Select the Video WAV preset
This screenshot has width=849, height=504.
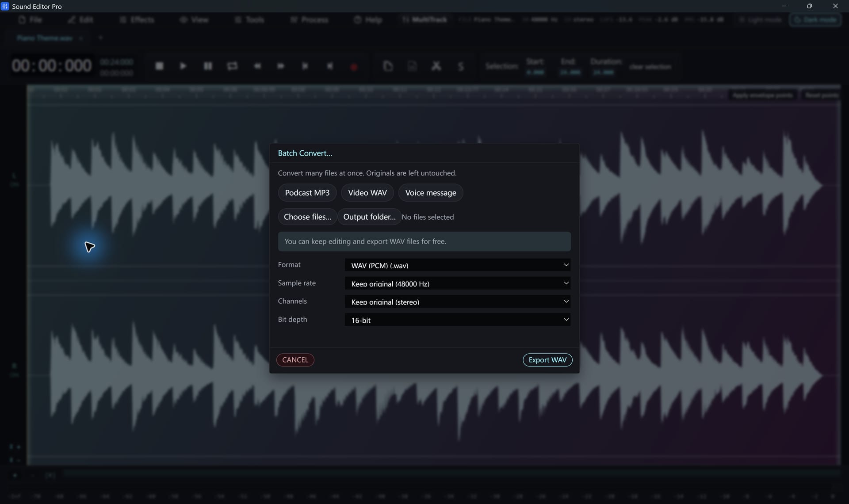[x=367, y=193]
